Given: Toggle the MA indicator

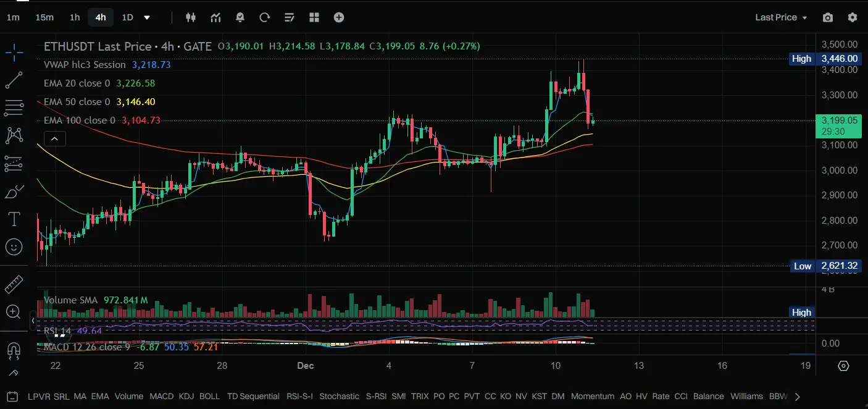Looking at the screenshot, I should pos(80,396).
